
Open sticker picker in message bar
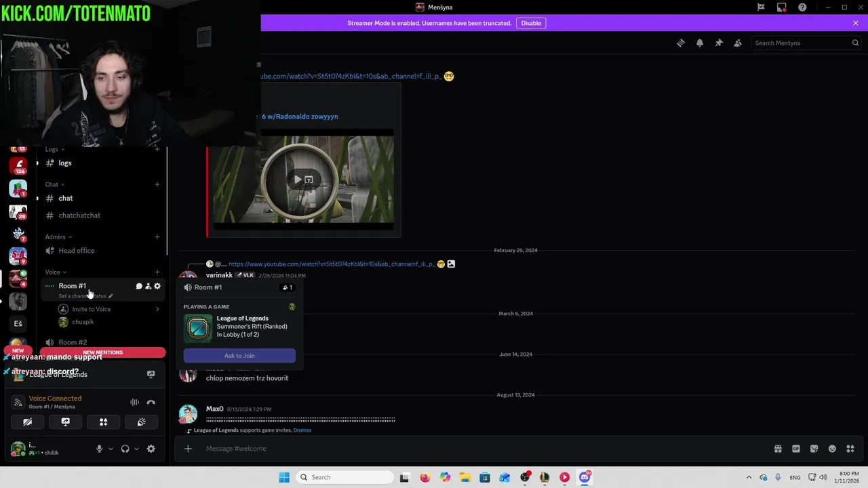[x=814, y=449]
